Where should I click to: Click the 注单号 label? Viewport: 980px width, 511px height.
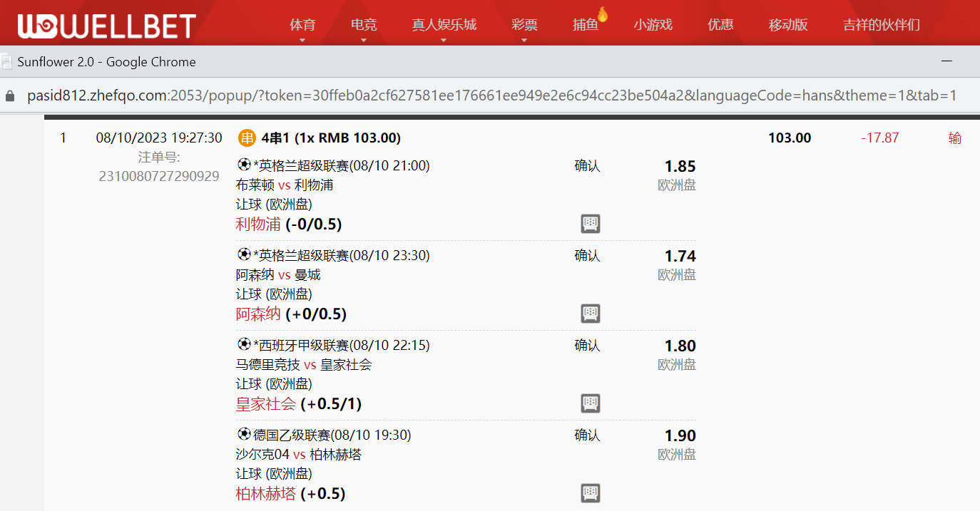coord(159,157)
